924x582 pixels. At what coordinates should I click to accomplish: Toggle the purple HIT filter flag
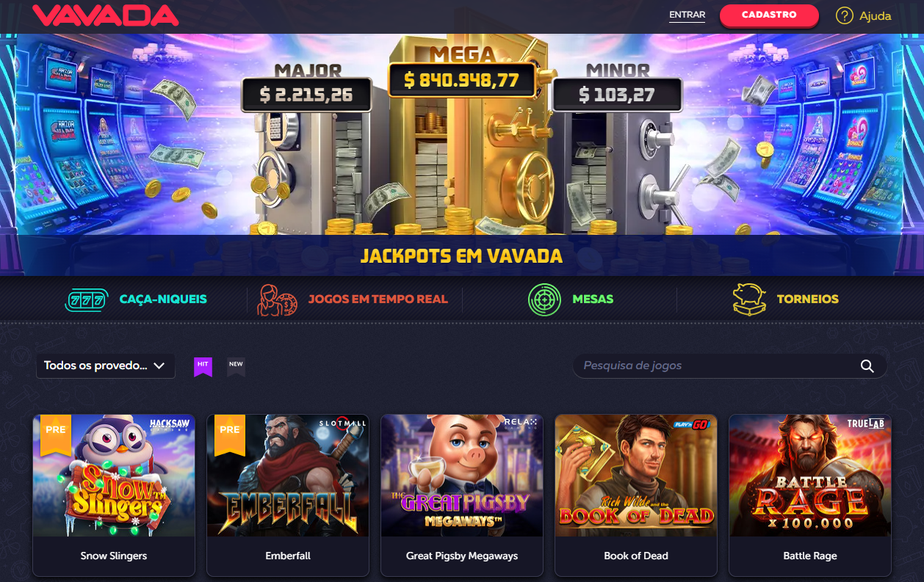203,366
